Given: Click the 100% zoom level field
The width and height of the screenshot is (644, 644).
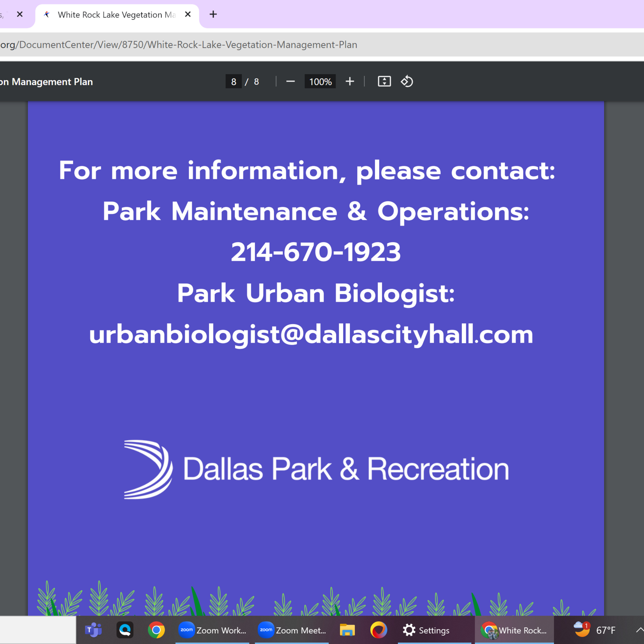Looking at the screenshot, I should 320,82.
